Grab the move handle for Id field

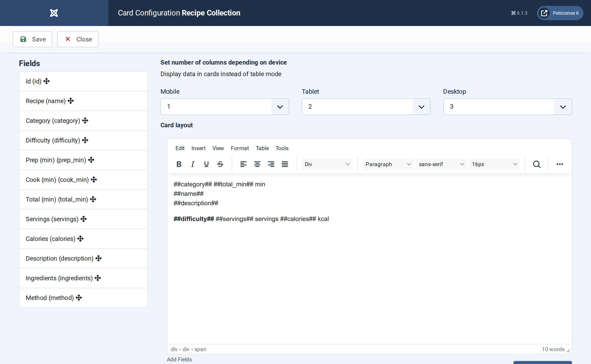click(47, 81)
